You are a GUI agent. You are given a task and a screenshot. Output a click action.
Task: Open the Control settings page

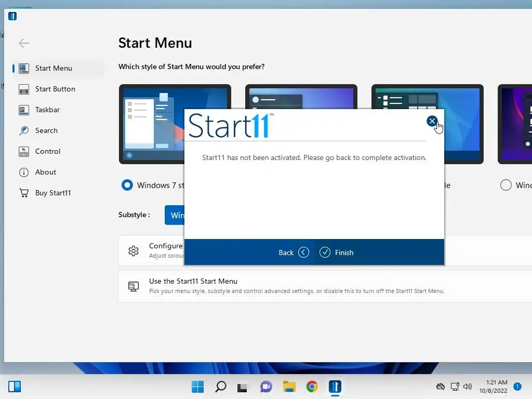58,151
